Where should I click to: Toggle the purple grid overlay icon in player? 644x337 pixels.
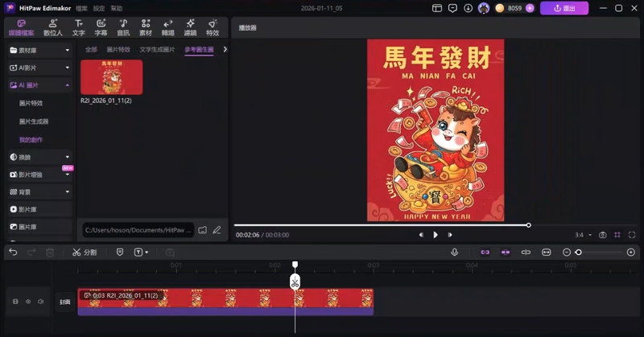click(x=617, y=235)
